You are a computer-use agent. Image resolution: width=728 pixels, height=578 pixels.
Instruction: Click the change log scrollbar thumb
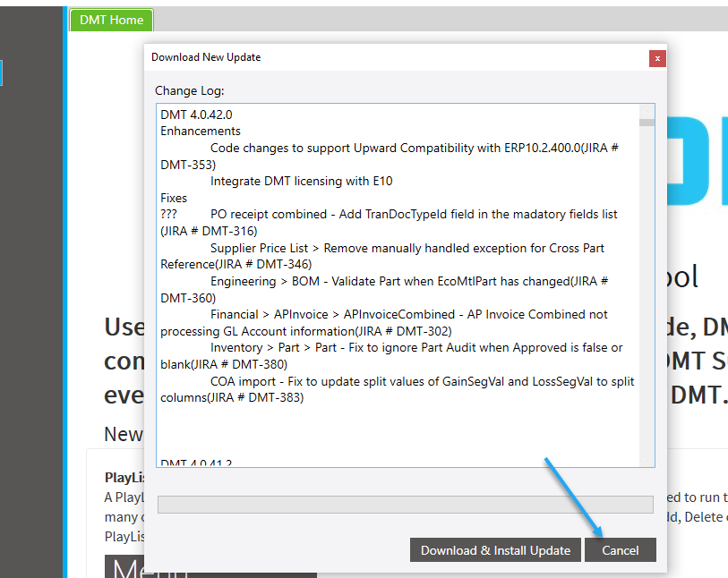(647, 123)
